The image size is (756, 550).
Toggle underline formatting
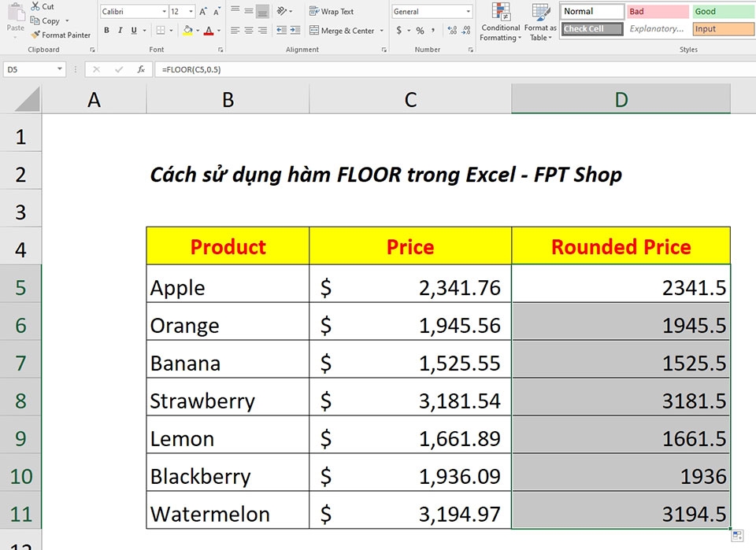coord(132,30)
